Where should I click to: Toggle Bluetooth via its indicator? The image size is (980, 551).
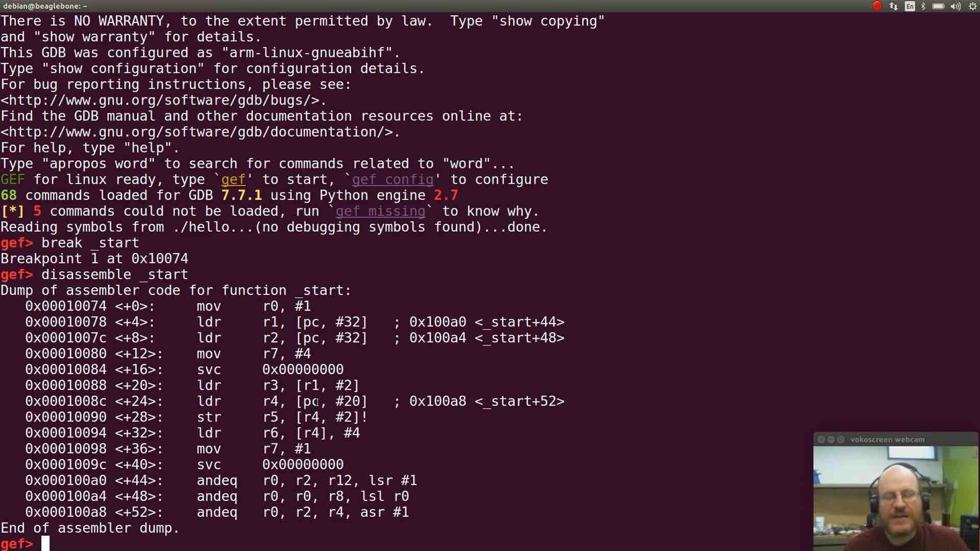pyautogui.click(x=923, y=6)
